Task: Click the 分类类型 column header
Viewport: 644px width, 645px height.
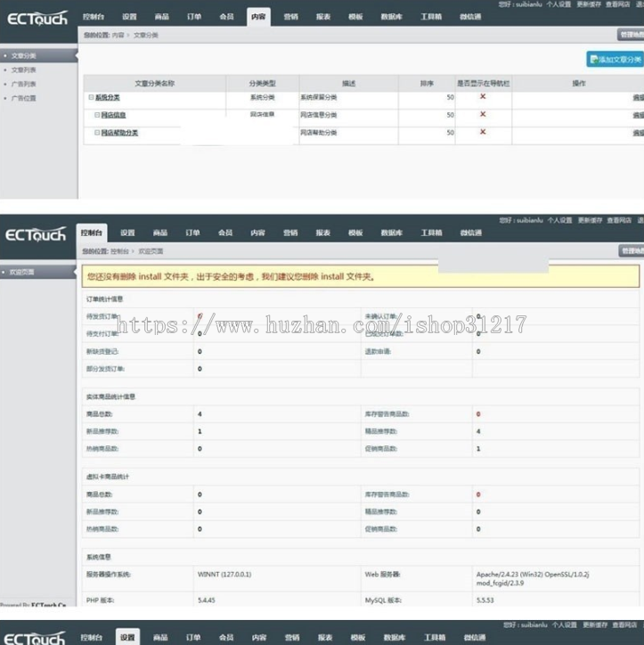Action: click(263, 84)
